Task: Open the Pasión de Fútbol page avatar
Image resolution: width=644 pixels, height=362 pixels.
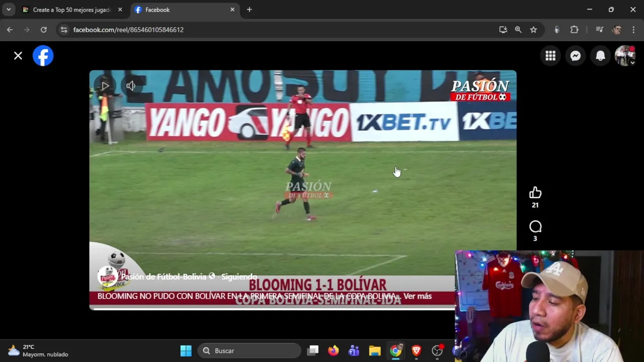Action: pyautogui.click(x=108, y=277)
